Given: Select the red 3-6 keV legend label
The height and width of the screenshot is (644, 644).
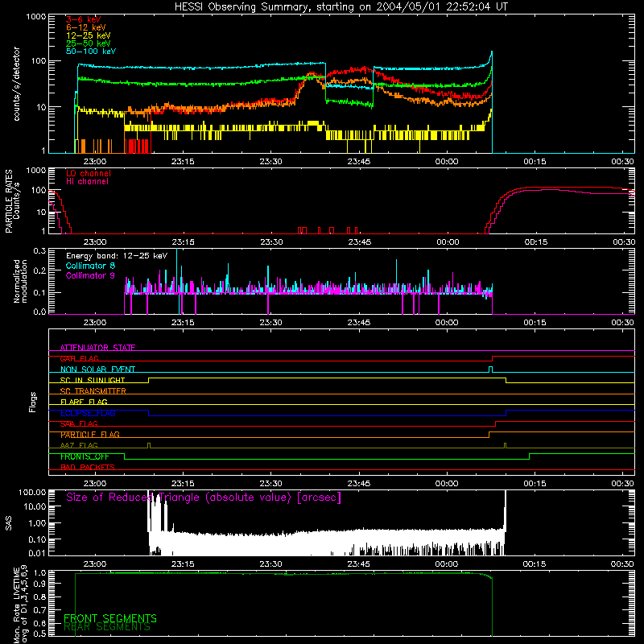Looking at the screenshot, I should pos(83,19).
